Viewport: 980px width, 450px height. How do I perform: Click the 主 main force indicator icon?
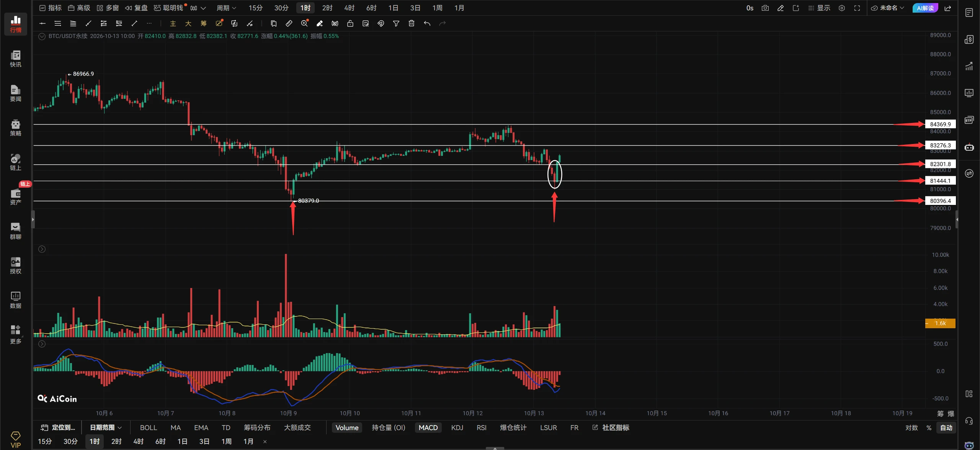point(173,23)
